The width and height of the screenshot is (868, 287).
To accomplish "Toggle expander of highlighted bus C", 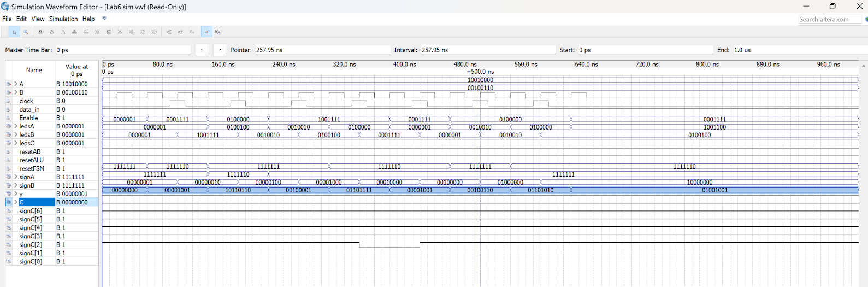I will 16,202.
